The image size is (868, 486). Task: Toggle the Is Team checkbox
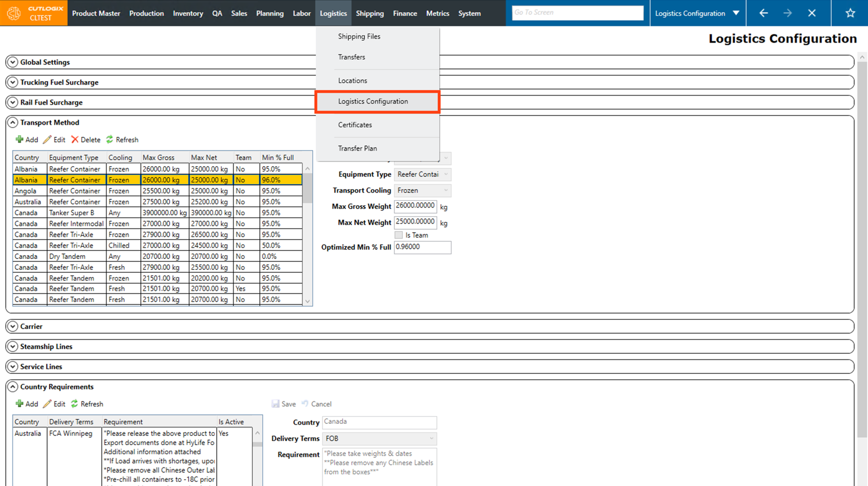point(399,235)
